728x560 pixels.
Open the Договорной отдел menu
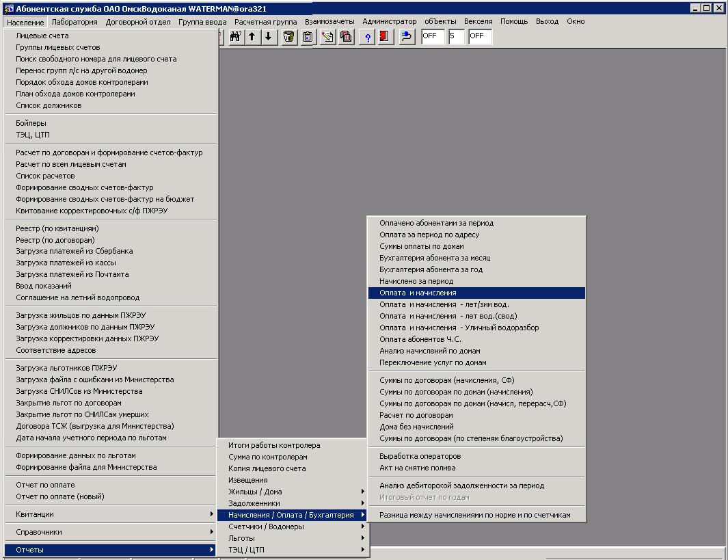(x=138, y=22)
